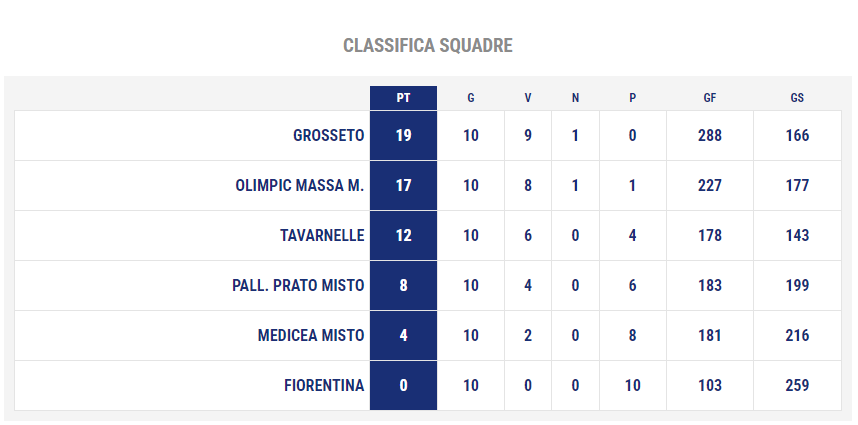Screen dimensions: 858x425
Task: Click Grosseto's 288 goals-for value
Action: coord(710,136)
